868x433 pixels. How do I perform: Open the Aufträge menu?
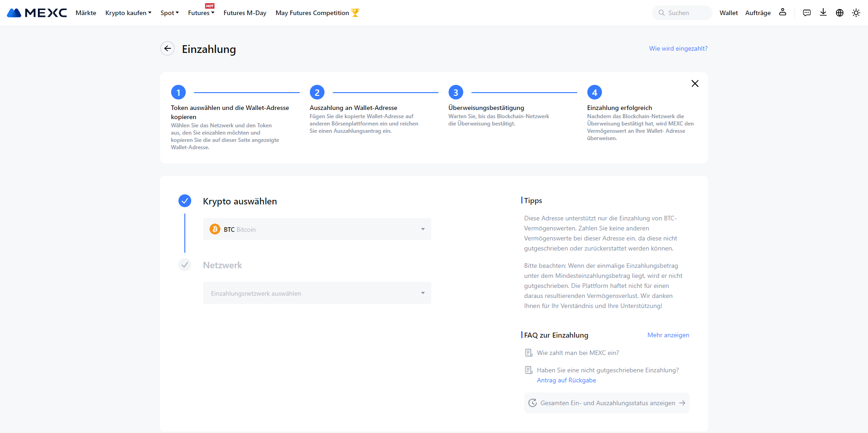pyautogui.click(x=758, y=13)
